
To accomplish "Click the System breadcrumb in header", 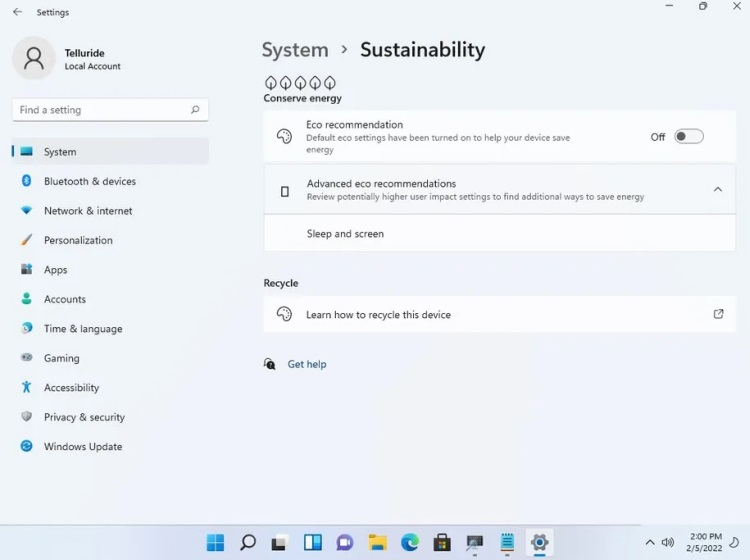I will pyautogui.click(x=295, y=50).
